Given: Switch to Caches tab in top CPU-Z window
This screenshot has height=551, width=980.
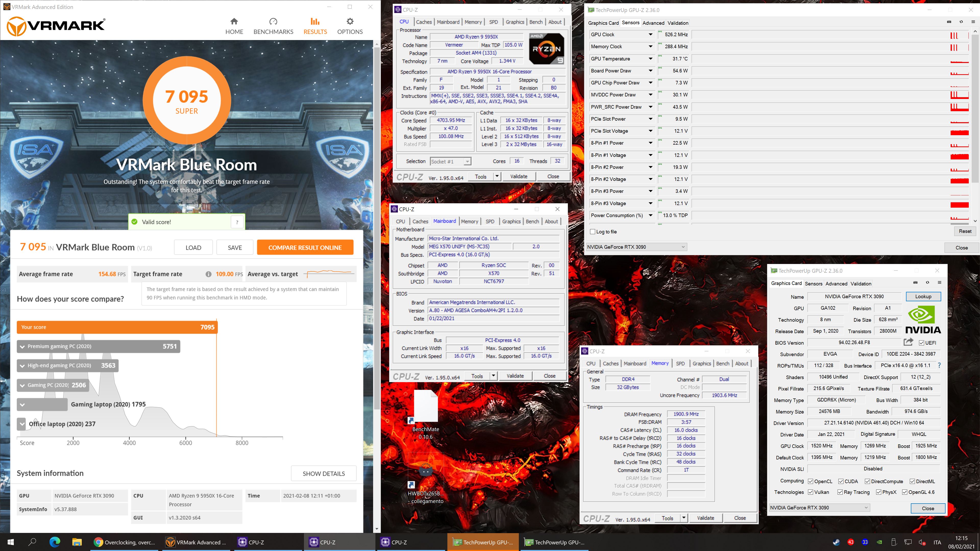Looking at the screenshot, I should [424, 22].
